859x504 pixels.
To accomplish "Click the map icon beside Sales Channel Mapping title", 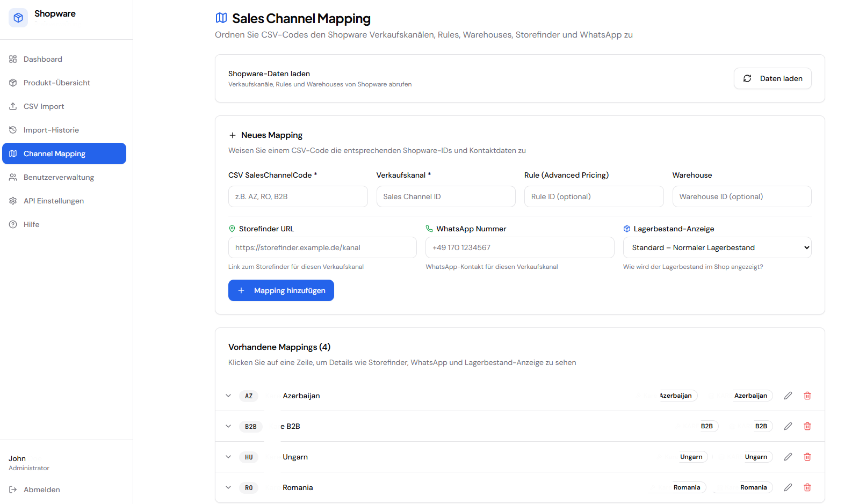I will (221, 18).
